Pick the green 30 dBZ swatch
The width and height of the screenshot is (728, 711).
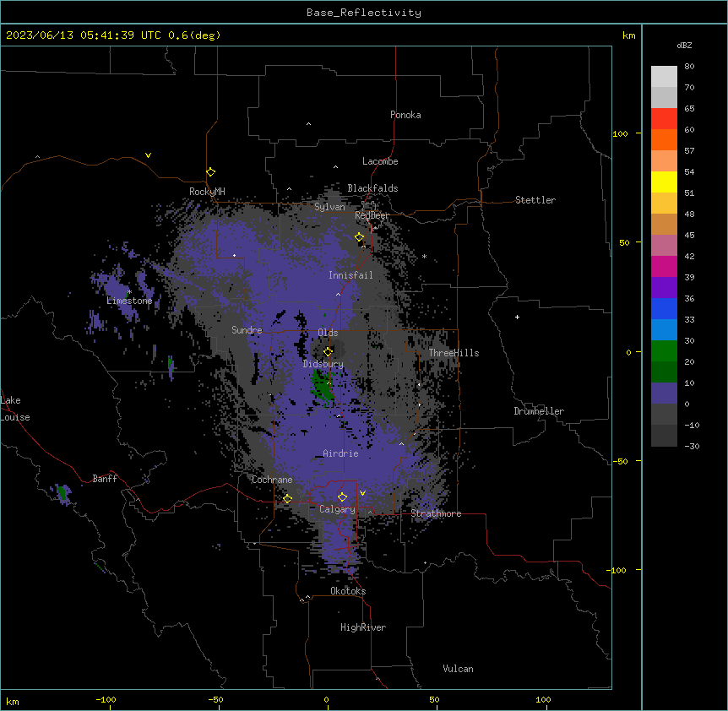(x=664, y=350)
